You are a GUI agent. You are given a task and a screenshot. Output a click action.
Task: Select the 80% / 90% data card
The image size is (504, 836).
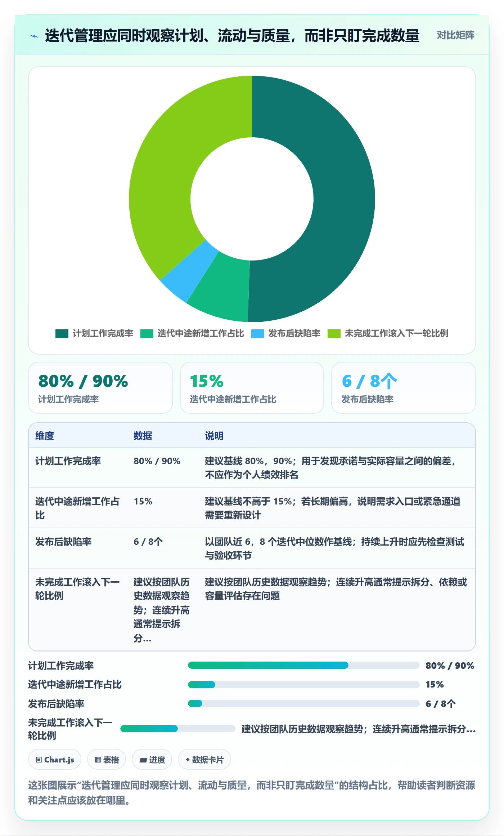100,388
